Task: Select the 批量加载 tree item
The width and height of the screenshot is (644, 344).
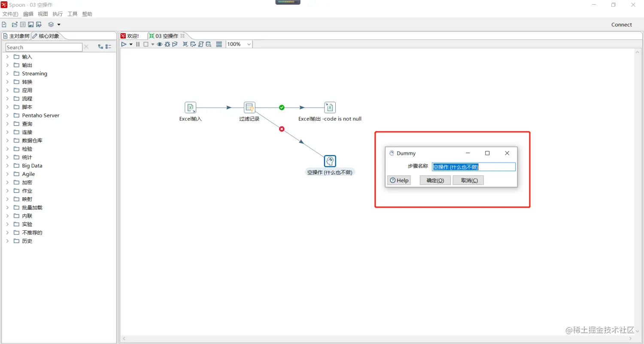Action: (32, 208)
